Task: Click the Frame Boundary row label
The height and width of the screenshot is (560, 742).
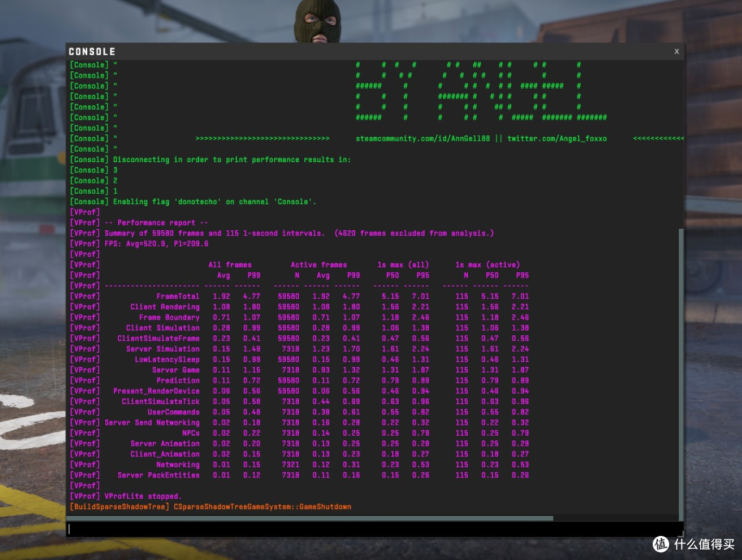Action: (x=170, y=317)
